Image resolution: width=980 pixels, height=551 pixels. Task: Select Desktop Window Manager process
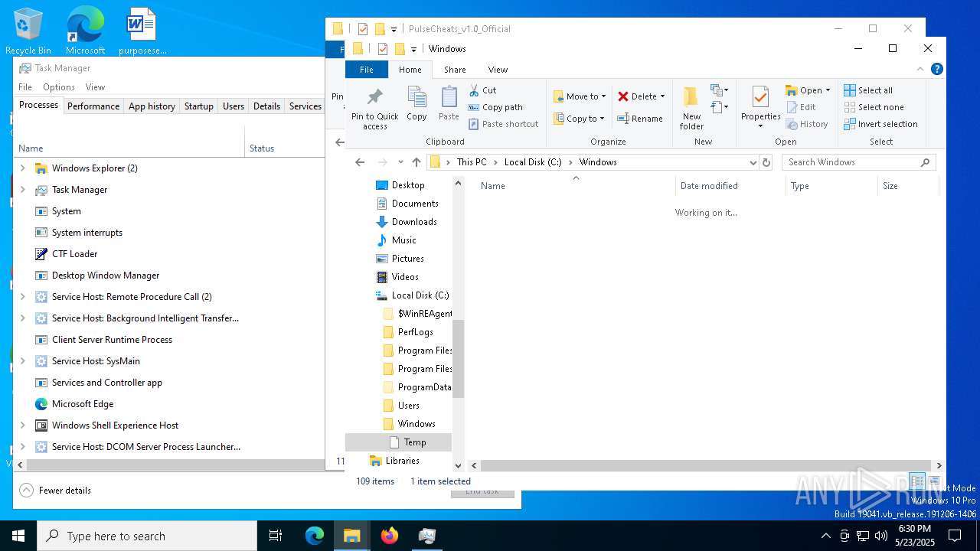169,275
